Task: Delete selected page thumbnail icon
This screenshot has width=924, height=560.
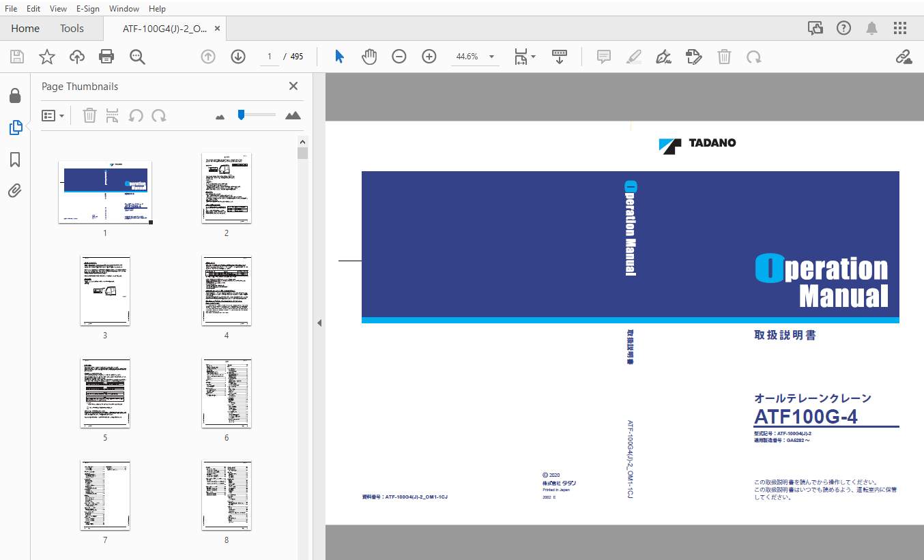Action: [89, 115]
